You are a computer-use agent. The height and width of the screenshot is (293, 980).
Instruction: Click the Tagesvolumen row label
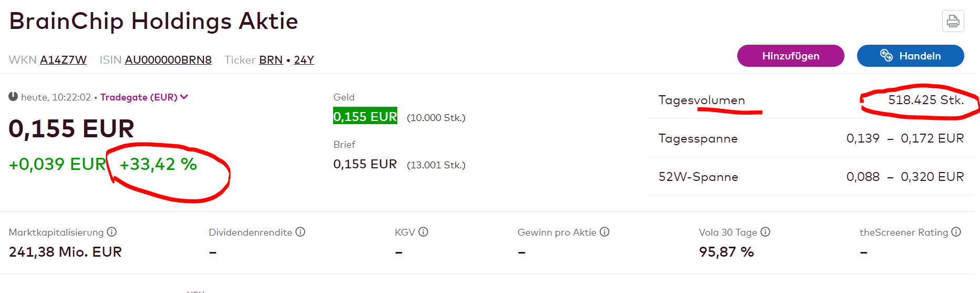[x=702, y=100]
